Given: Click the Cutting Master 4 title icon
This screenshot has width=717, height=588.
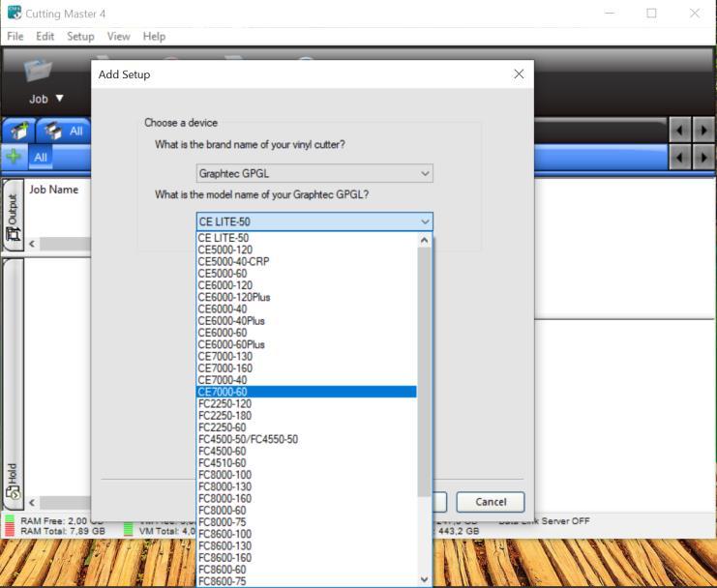Looking at the screenshot, I should pos(15,13).
